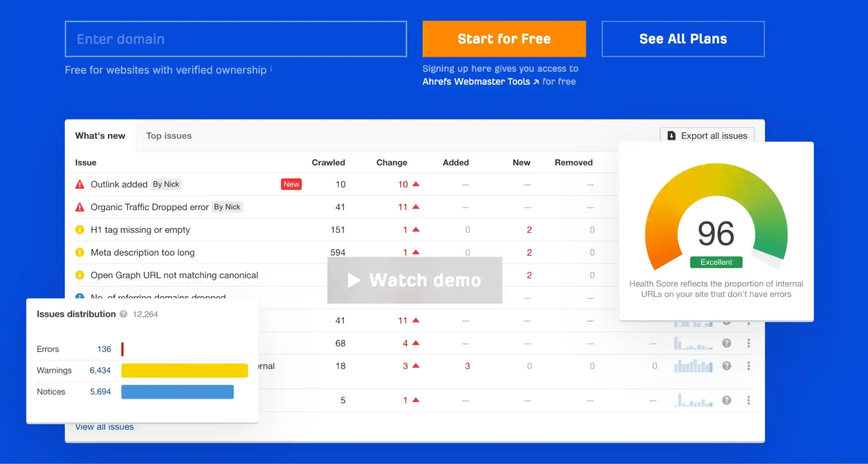Click the blue Notices bar
Screen dimensions: 868x464
178,391
